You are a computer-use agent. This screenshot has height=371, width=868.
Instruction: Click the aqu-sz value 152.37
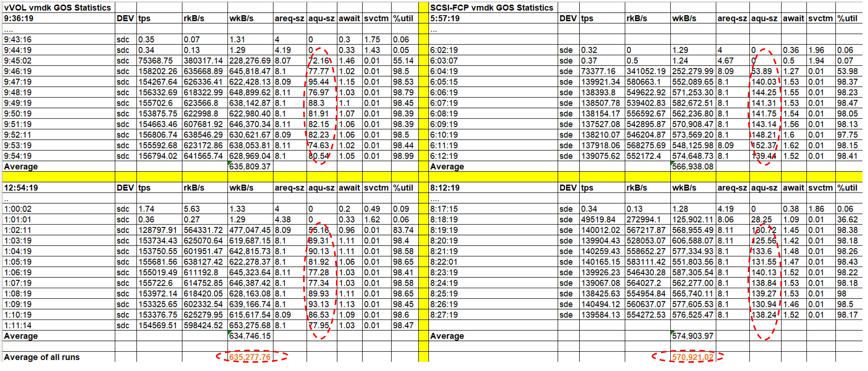[x=764, y=145]
